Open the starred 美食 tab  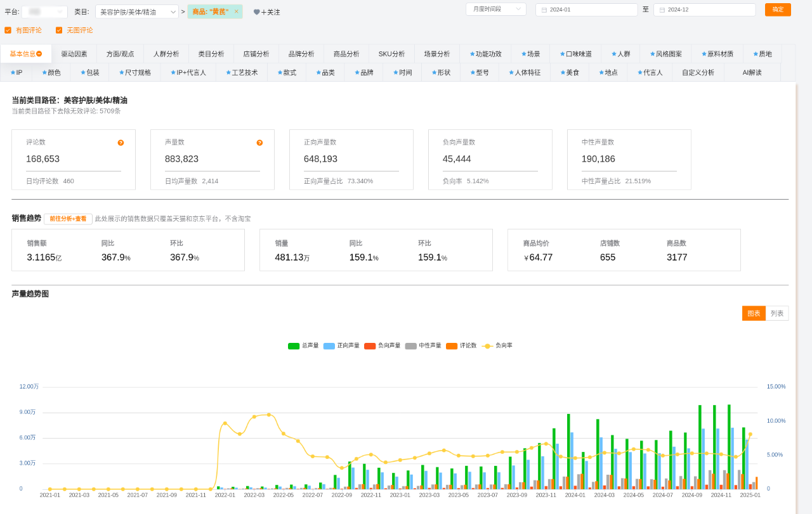point(570,72)
